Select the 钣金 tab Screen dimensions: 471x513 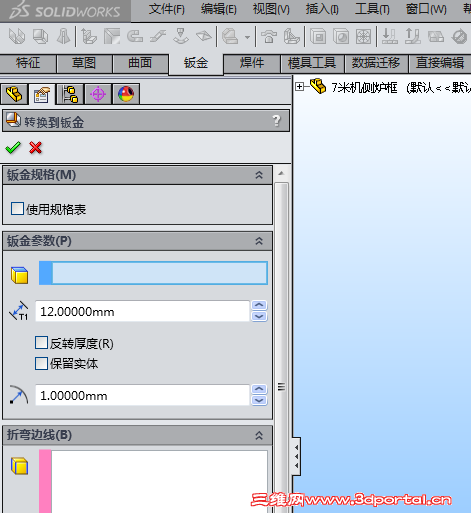click(196, 64)
